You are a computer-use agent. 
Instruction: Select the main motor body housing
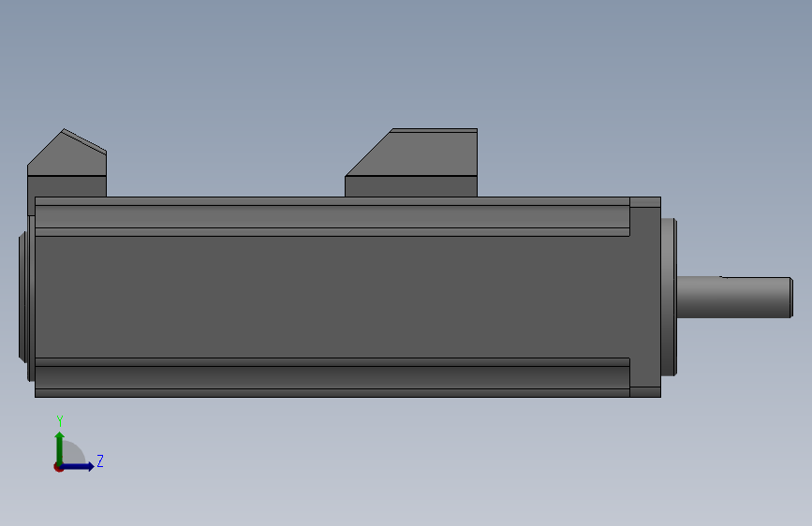tap(332, 298)
